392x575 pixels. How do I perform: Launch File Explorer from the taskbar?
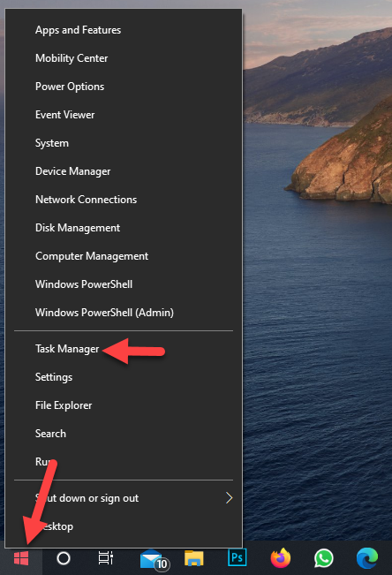coord(194,558)
